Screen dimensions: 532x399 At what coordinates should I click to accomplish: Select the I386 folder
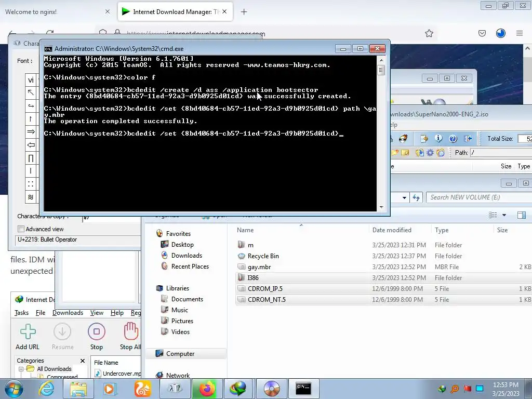[x=383, y=278]
